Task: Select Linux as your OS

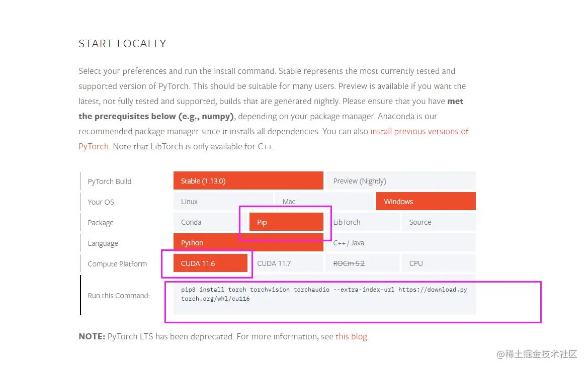Action: [x=223, y=201]
